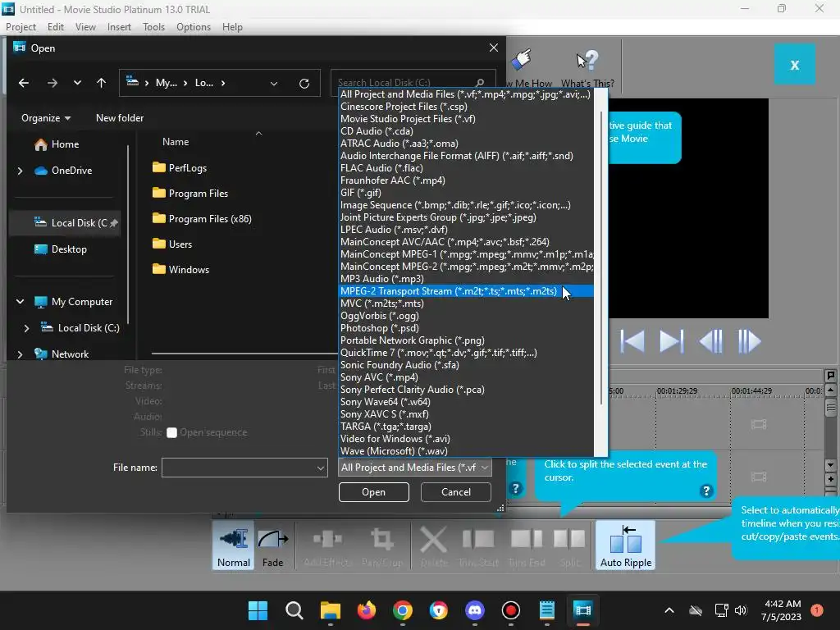Choose Wave (Microsoft) (*.wav) type
The width and height of the screenshot is (840, 630).
pyautogui.click(x=466, y=452)
